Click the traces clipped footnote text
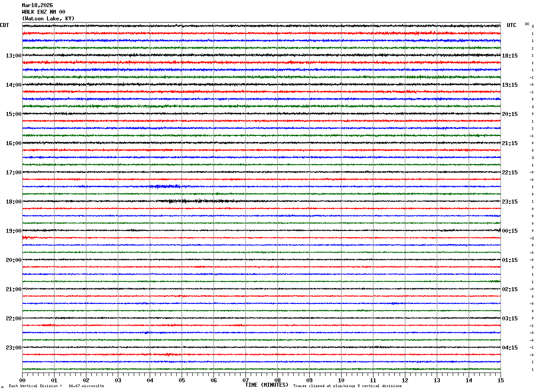Screen dimensions: 536x392 pyautogui.click(x=347, y=386)
